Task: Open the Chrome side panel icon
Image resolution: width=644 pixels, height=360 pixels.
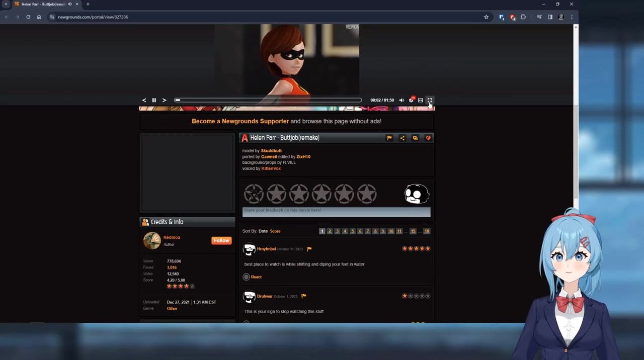Action: pyautogui.click(x=550, y=17)
